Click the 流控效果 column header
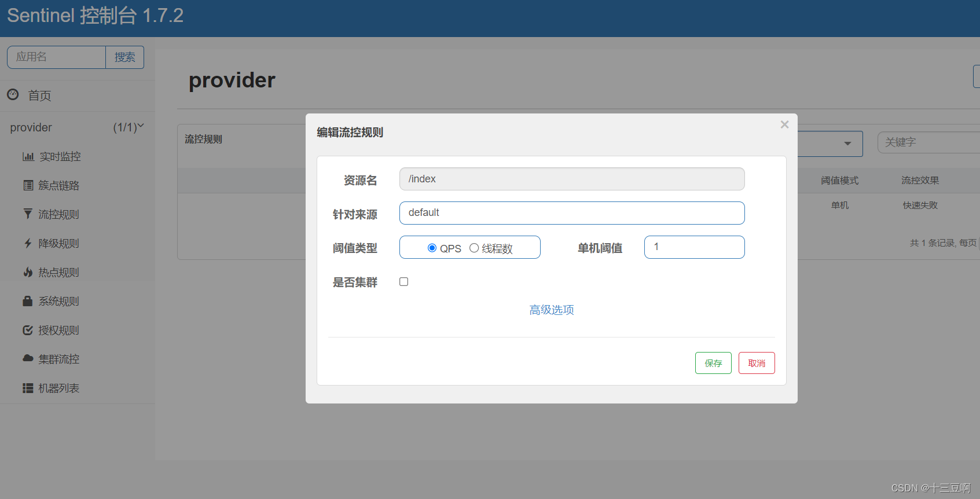This screenshot has height=499, width=980. coord(920,181)
